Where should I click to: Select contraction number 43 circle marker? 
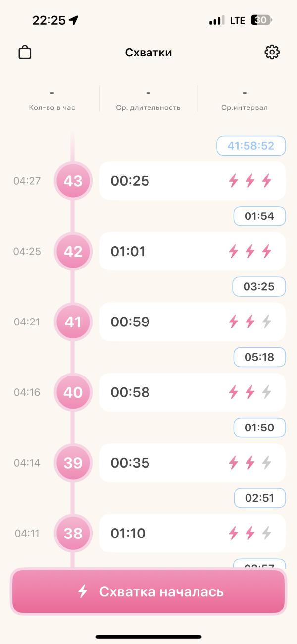coord(73,181)
